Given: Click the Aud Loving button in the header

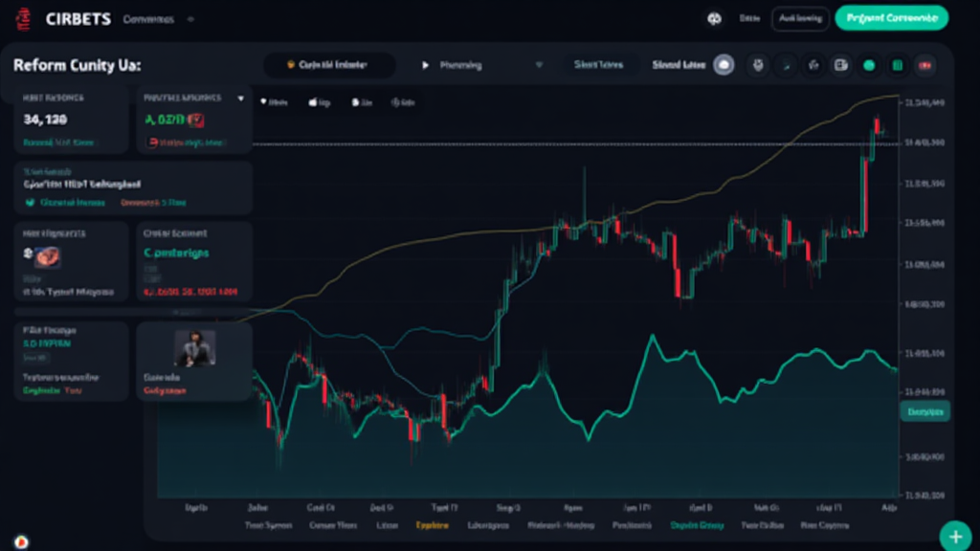Looking at the screenshot, I should click(x=800, y=17).
